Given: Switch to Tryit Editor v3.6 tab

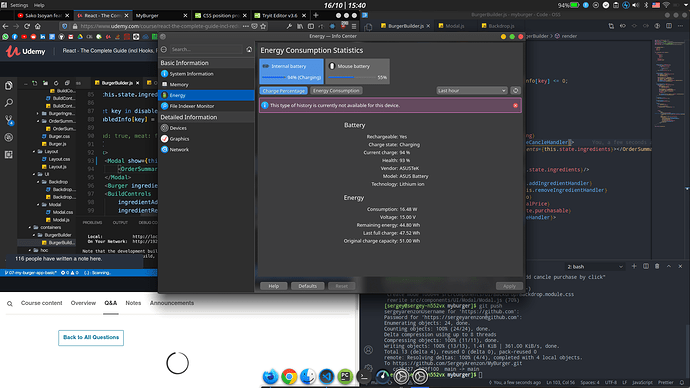Looking at the screenshot, I should click(280, 15).
